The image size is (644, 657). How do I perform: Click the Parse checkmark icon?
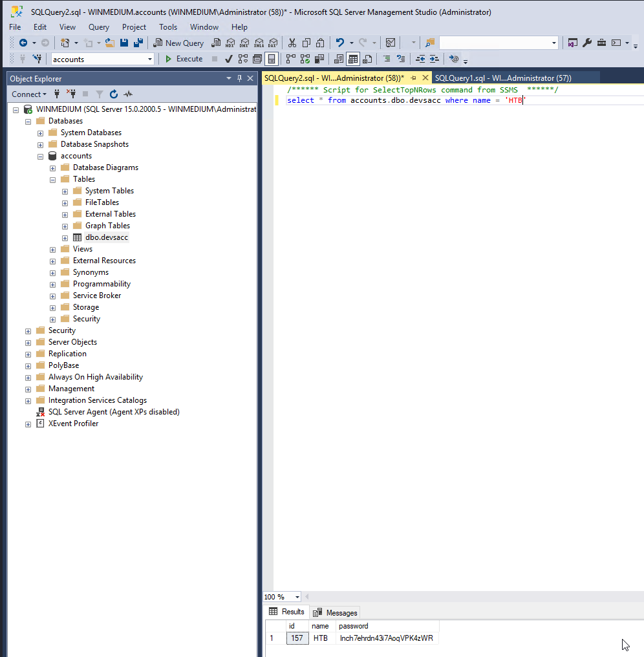pyautogui.click(x=228, y=59)
